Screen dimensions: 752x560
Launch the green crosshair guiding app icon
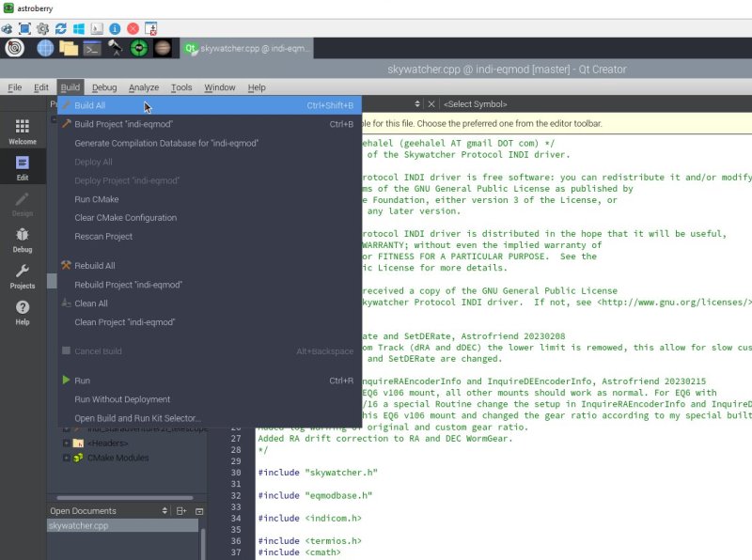click(x=139, y=48)
